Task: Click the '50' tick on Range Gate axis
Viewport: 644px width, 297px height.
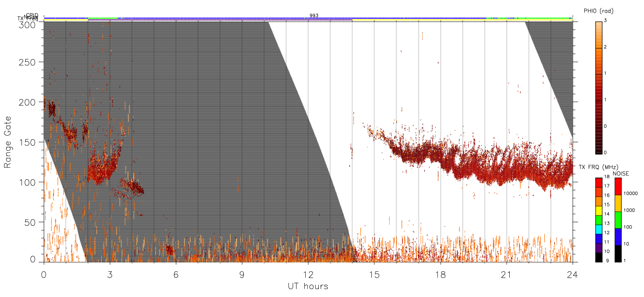Action: pos(29,222)
